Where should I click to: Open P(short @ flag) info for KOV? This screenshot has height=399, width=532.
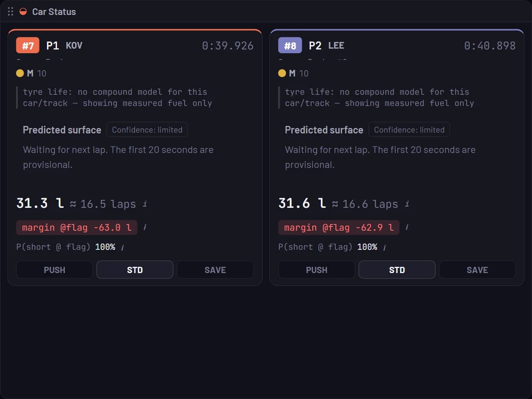(x=123, y=248)
